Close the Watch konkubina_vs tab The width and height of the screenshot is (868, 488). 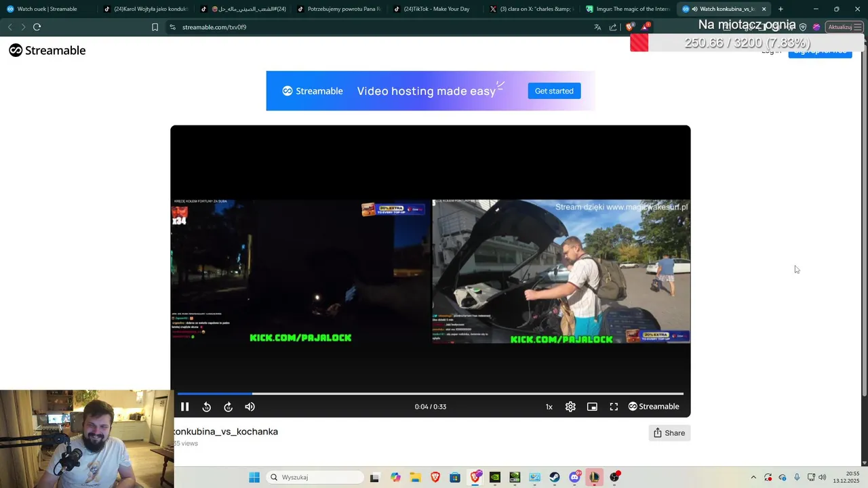pyautogui.click(x=764, y=9)
